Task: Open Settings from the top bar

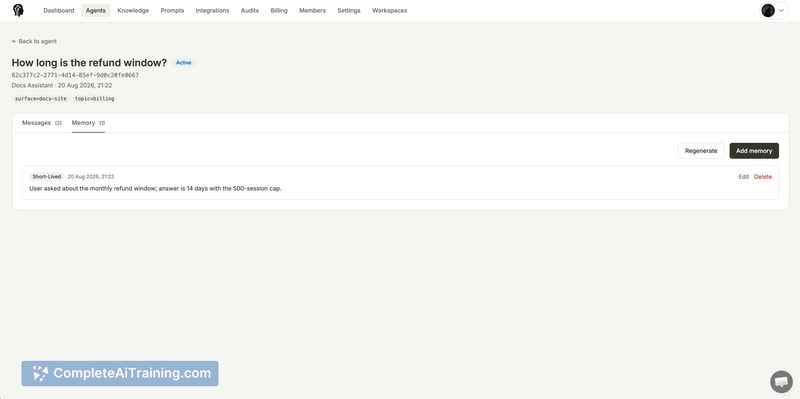Action: coord(348,10)
